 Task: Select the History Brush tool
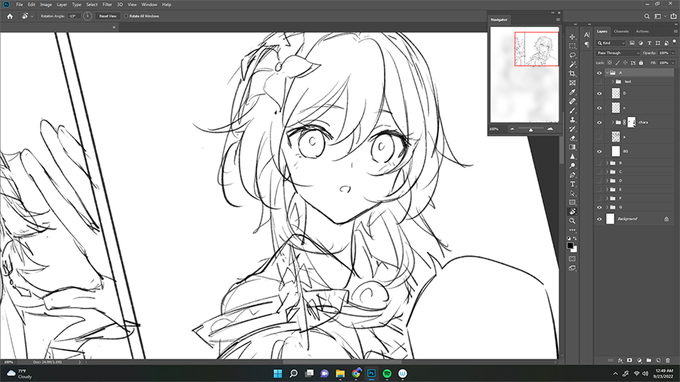(x=572, y=129)
